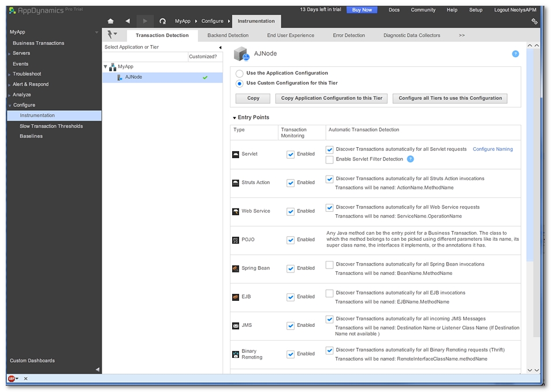The image size is (551, 392).
Task: Click the Home icon in navigation bar
Action: point(111,21)
